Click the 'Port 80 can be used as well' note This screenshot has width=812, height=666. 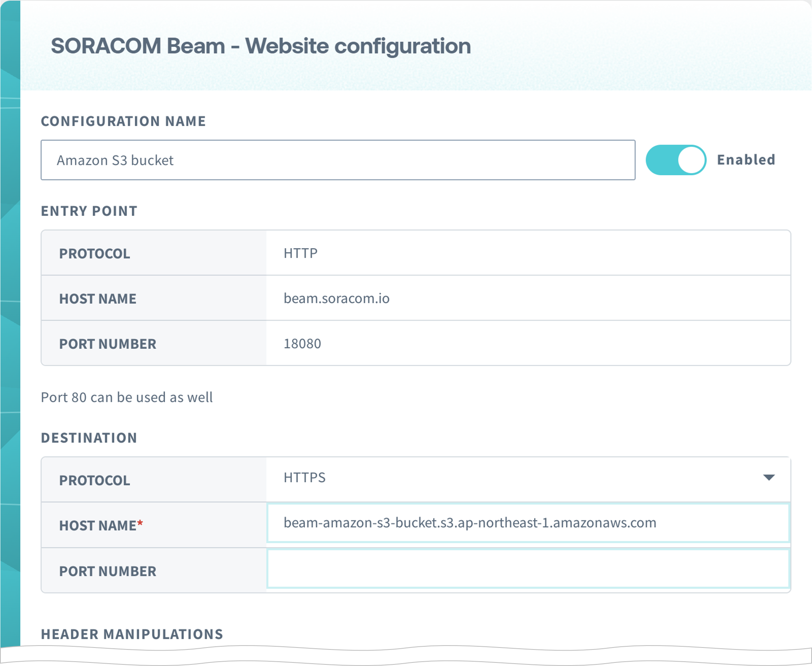point(127,397)
